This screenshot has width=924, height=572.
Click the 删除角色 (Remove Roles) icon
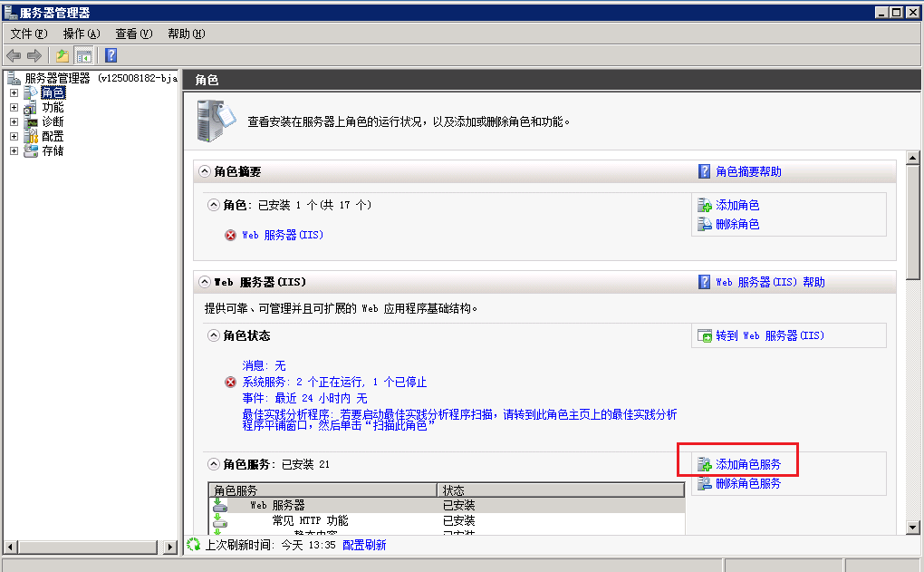point(704,224)
